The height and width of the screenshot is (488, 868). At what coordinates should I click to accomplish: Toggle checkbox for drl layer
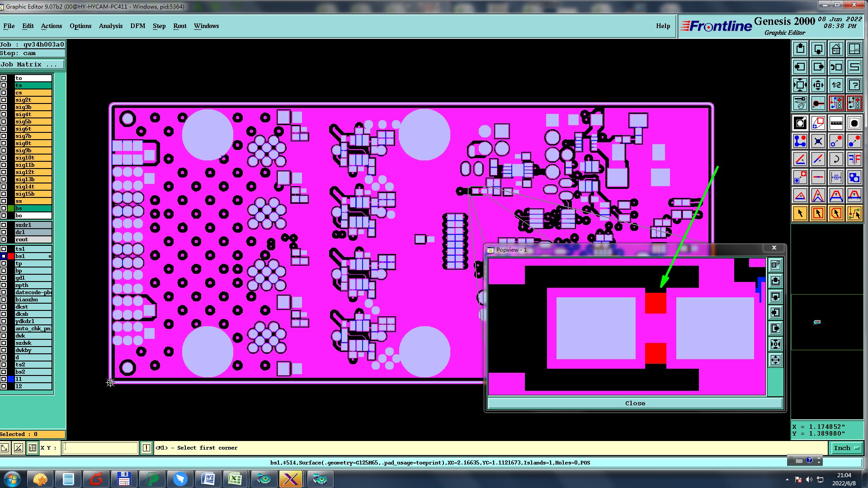pos(4,232)
